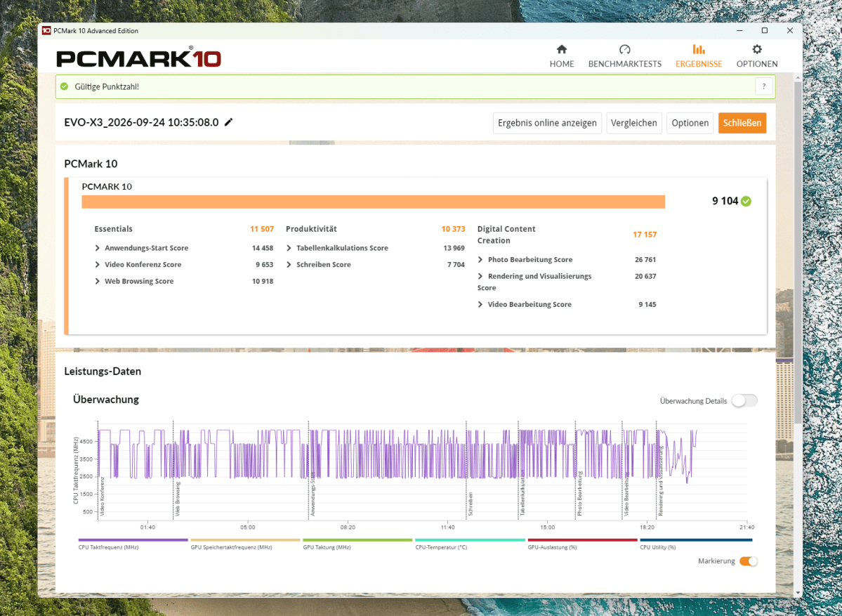
Task: Click the Produktivität score 10 373
Action: pos(453,229)
